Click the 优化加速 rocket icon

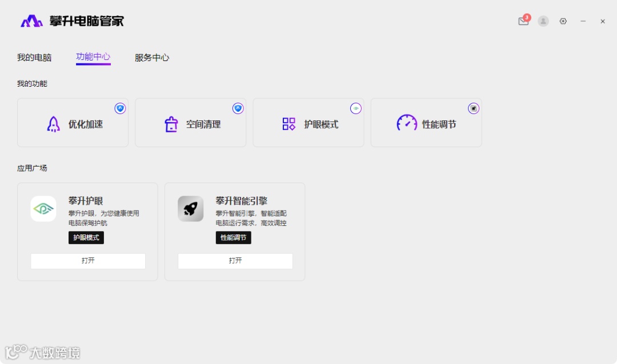(54, 124)
